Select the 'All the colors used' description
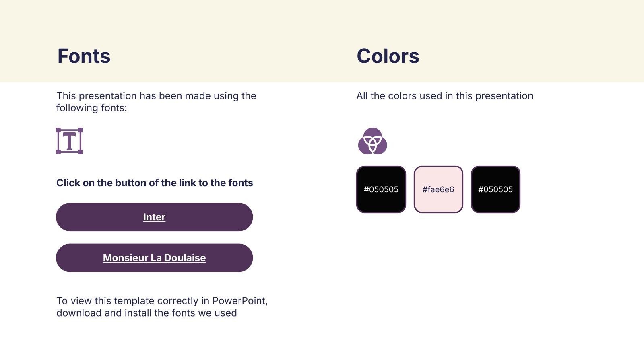This screenshot has width=644, height=362. [444, 96]
